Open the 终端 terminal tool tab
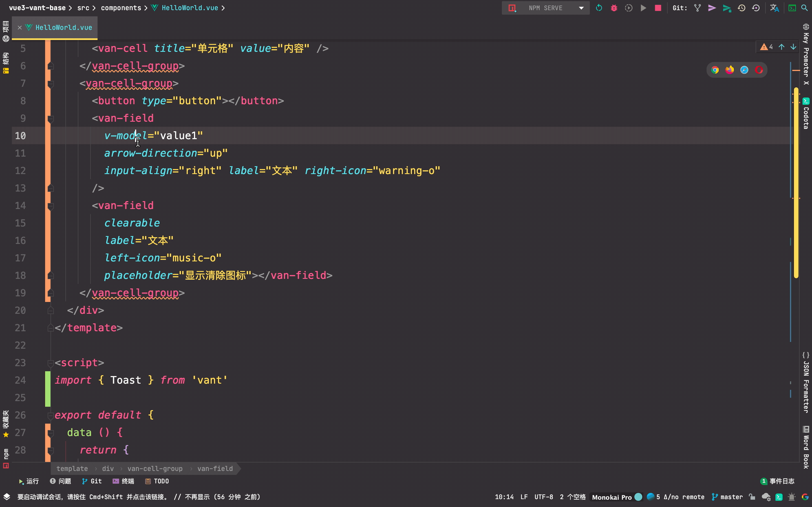The width and height of the screenshot is (812, 507). 123,481
